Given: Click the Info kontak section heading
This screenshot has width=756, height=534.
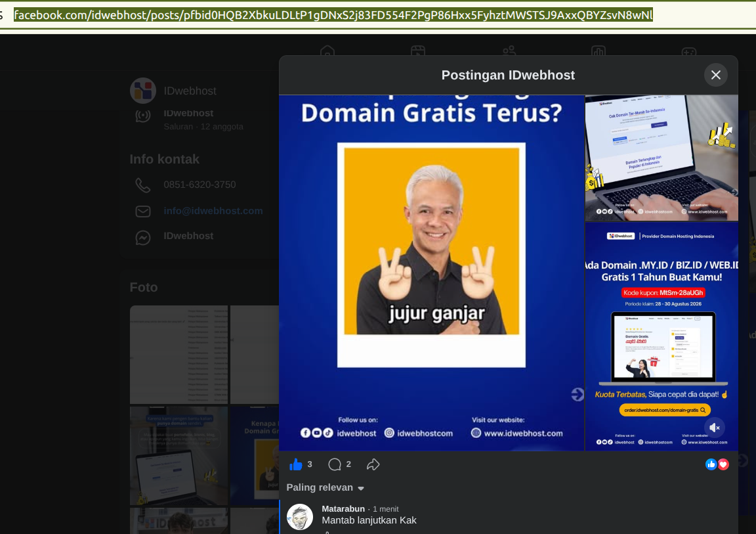Looking at the screenshot, I should 165,159.
